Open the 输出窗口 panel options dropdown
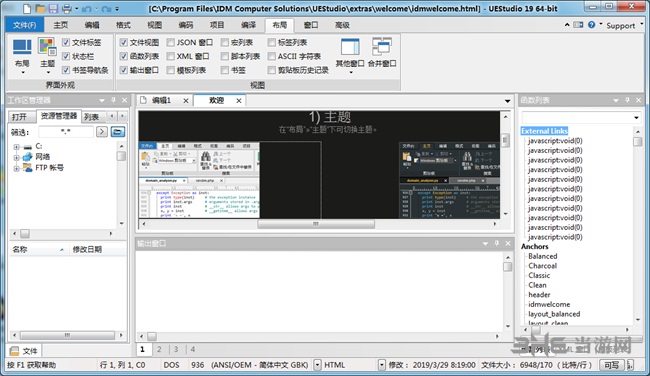650x376 pixels. point(485,244)
